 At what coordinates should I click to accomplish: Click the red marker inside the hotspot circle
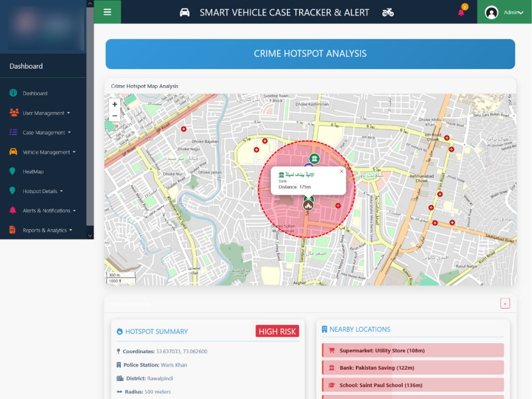click(x=338, y=205)
